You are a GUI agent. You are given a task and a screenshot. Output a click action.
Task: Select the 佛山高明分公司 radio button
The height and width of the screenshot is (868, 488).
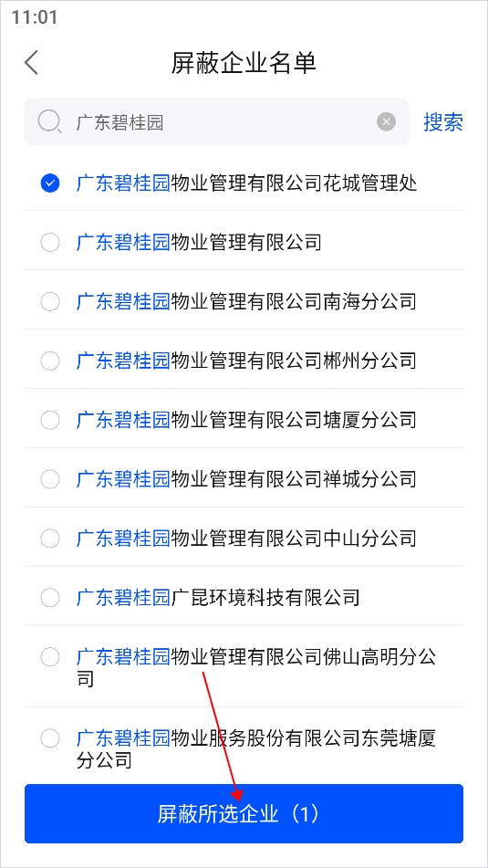pyautogui.click(x=50, y=657)
